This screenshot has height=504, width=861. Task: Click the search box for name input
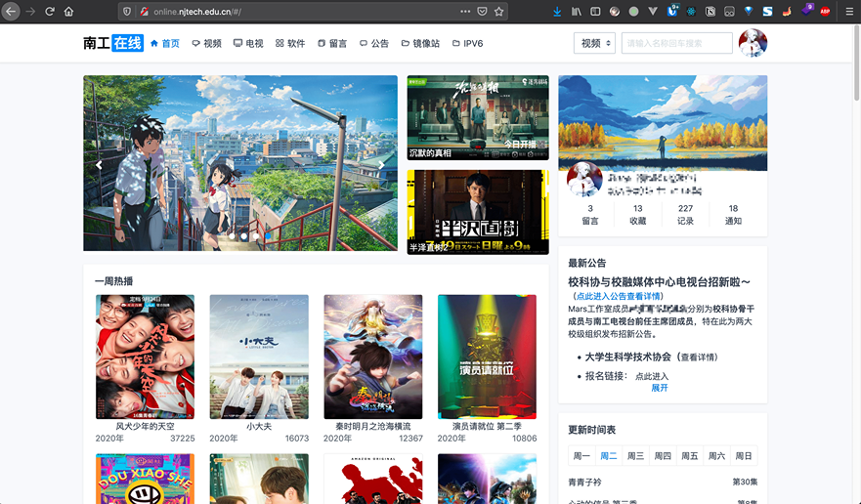[x=676, y=43]
